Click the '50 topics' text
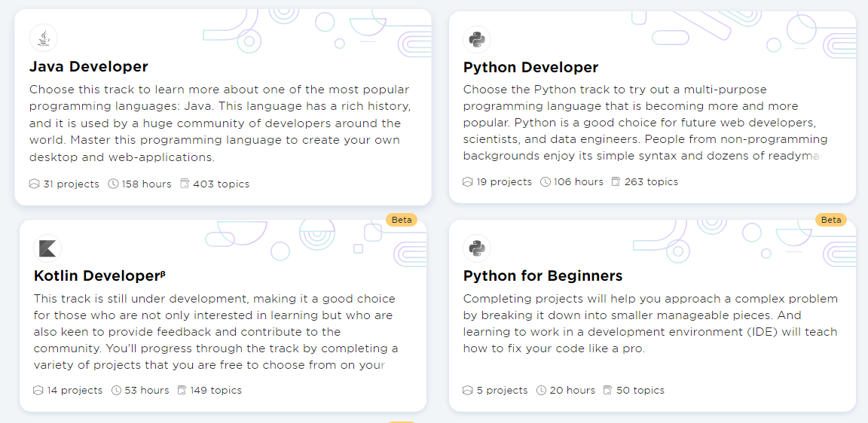Viewport: 868px width, 423px height. click(x=640, y=391)
